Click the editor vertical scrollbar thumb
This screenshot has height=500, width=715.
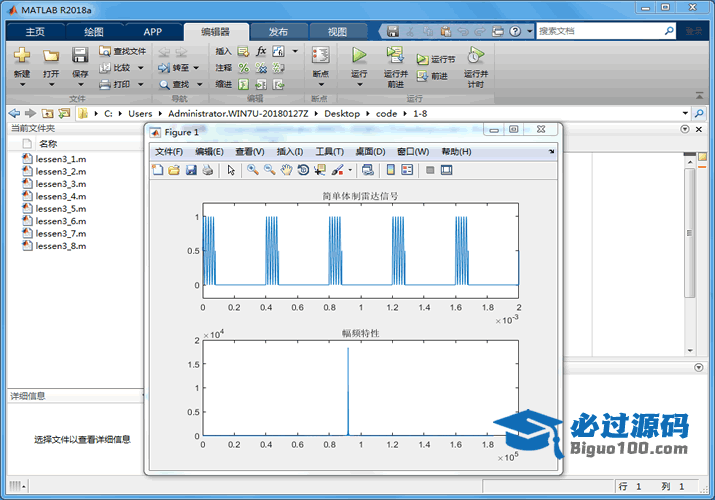coord(689,233)
